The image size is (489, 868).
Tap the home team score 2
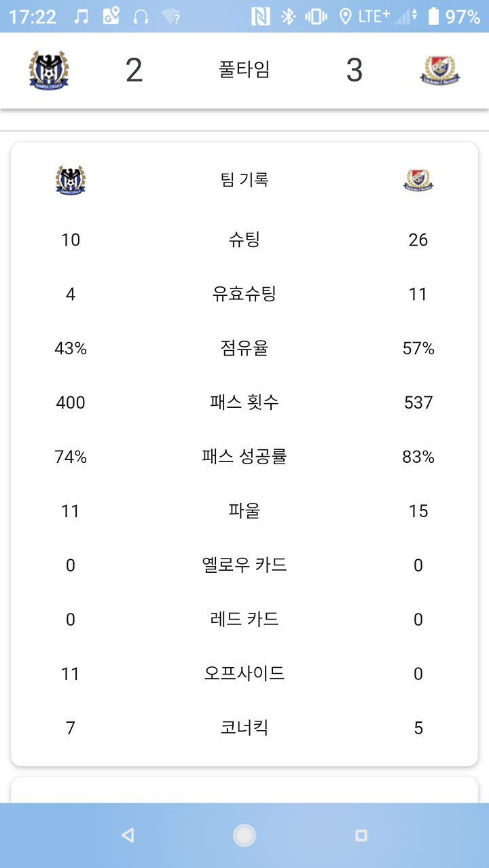pyautogui.click(x=134, y=71)
